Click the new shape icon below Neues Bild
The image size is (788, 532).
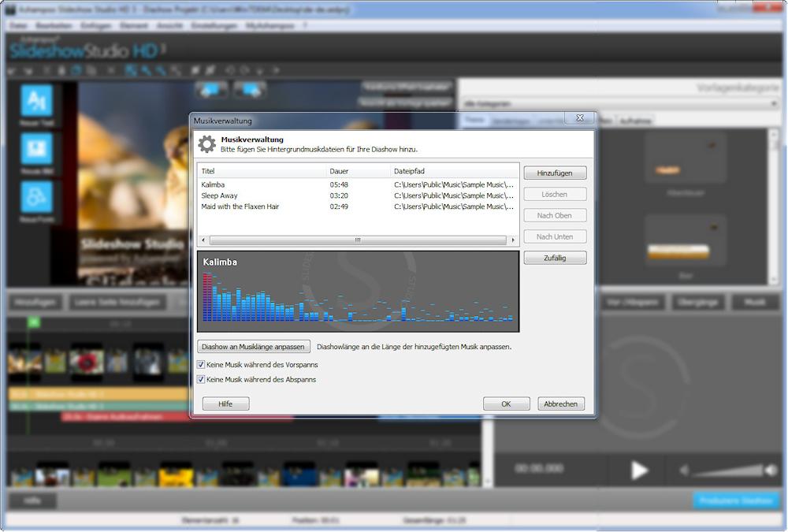tap(36, 198)
